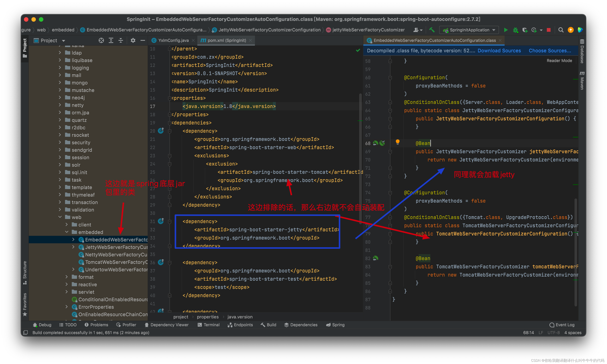Click the locate-file crosshair icon in Project panel
Image resolution: width=607 pixels, height=364 pixels.
[101, 41]
